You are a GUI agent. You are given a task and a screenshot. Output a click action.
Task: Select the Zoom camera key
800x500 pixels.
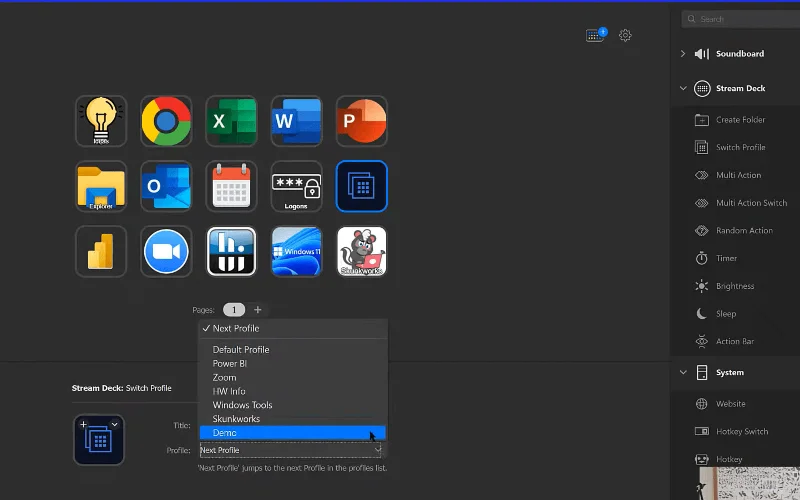pyautogui.click(x=166, y=252)
